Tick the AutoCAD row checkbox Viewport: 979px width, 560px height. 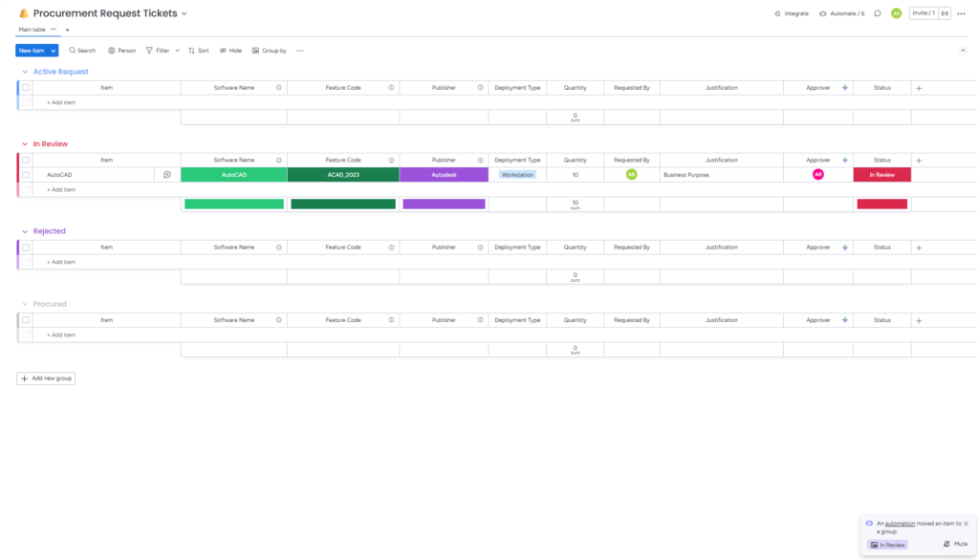(26, 175)
